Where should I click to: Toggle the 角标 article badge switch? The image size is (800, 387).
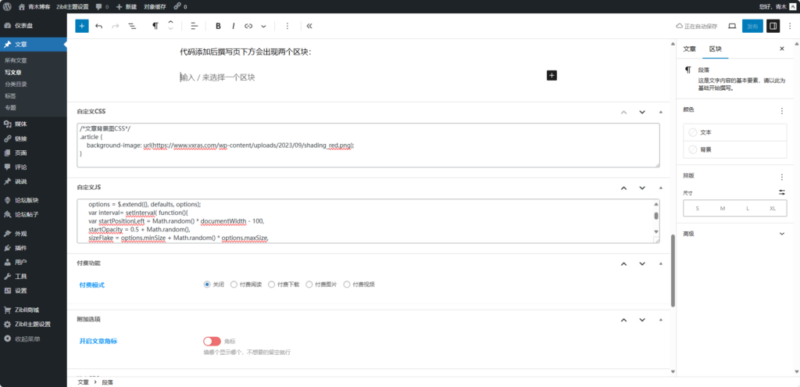click(212, 341)
